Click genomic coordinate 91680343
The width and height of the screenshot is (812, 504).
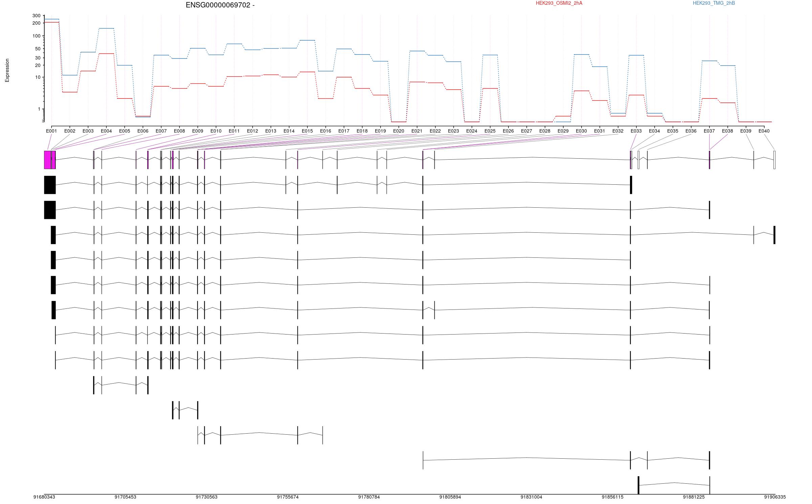pyautogui.click(x=44, y=497)
